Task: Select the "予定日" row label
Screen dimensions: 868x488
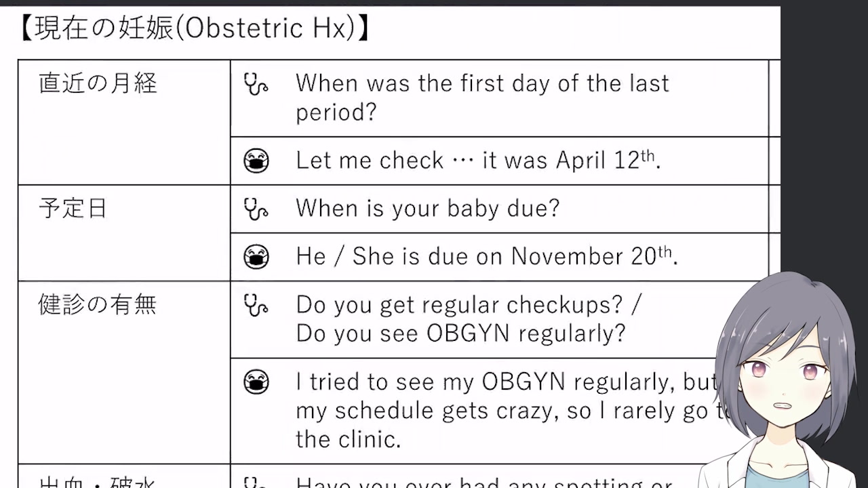Action: pyautogui.click(x=73, y=208)
